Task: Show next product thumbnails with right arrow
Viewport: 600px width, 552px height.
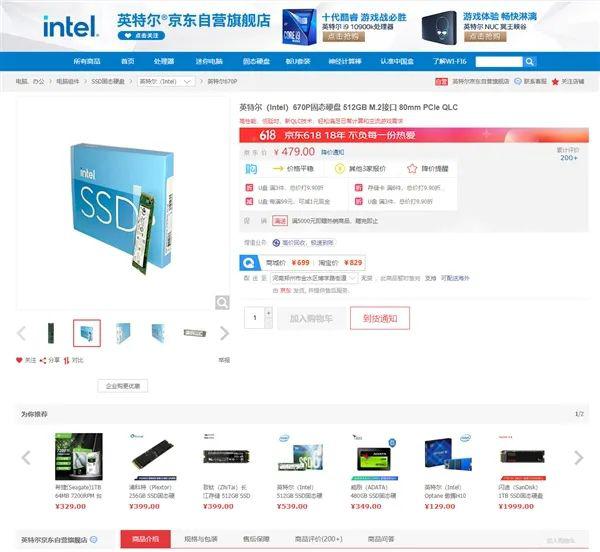Action: pos(224,333)
